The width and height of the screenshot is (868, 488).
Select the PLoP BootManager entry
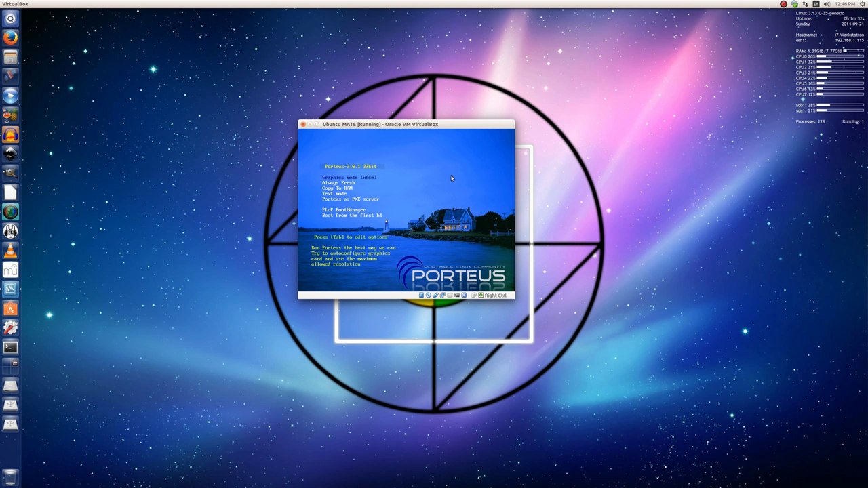click(x=344, y=210)
